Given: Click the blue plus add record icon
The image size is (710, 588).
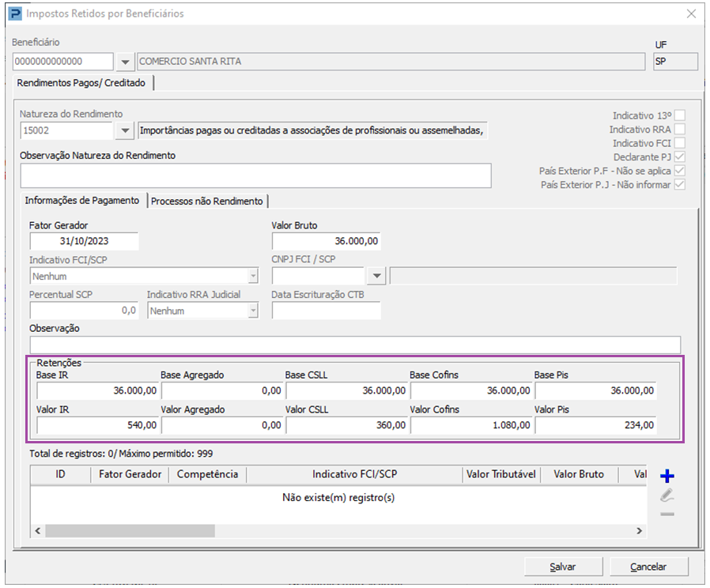Looking at the screenshot, I should tap(667, 476).
